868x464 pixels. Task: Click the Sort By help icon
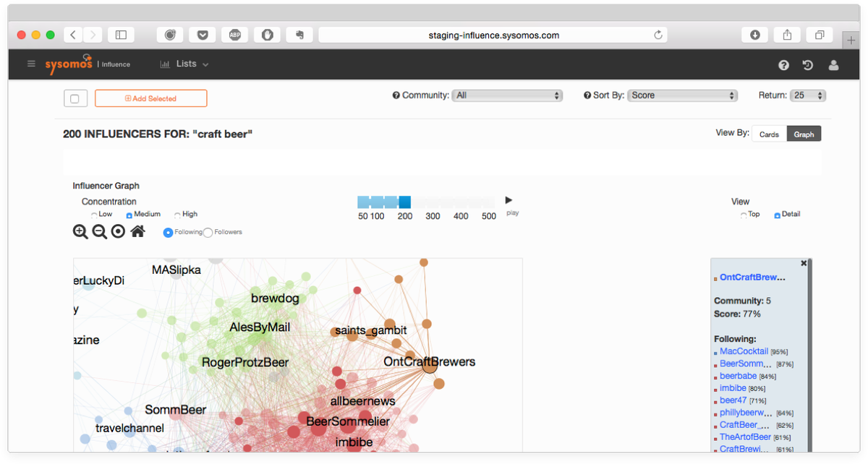point(587,95)
